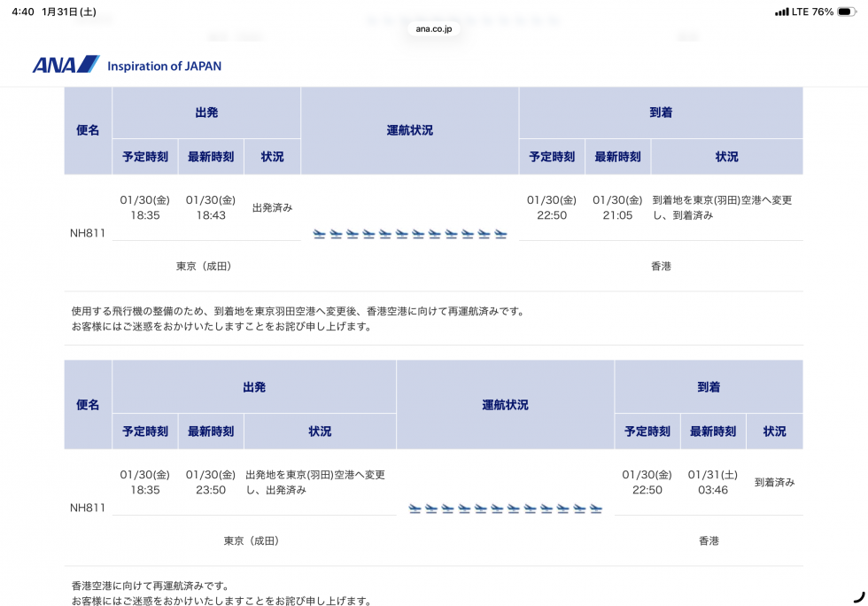The width and height of the screenshot is (868, 606).
Task: Tap the 4:40 clock in status bar
Action: pyautogui.click(x=23, y=12)
